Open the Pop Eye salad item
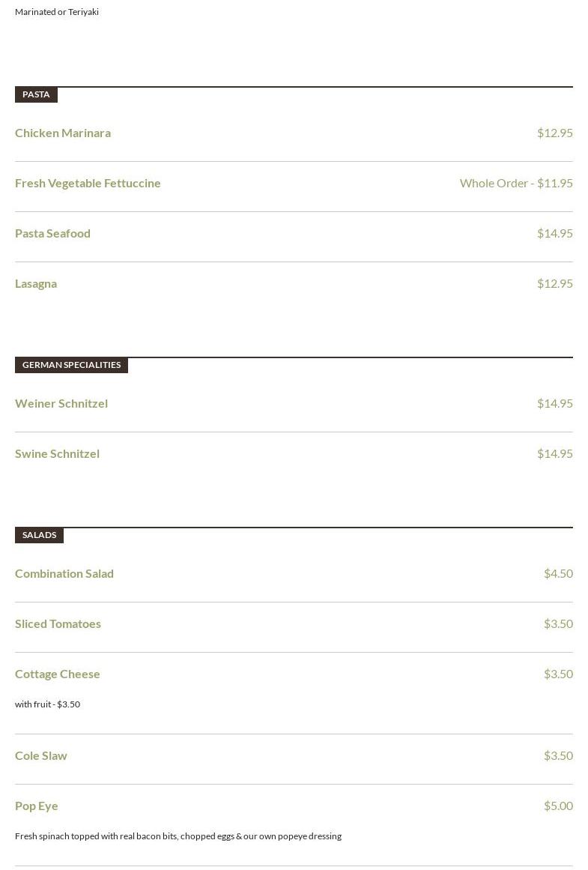 pos(37,806)
